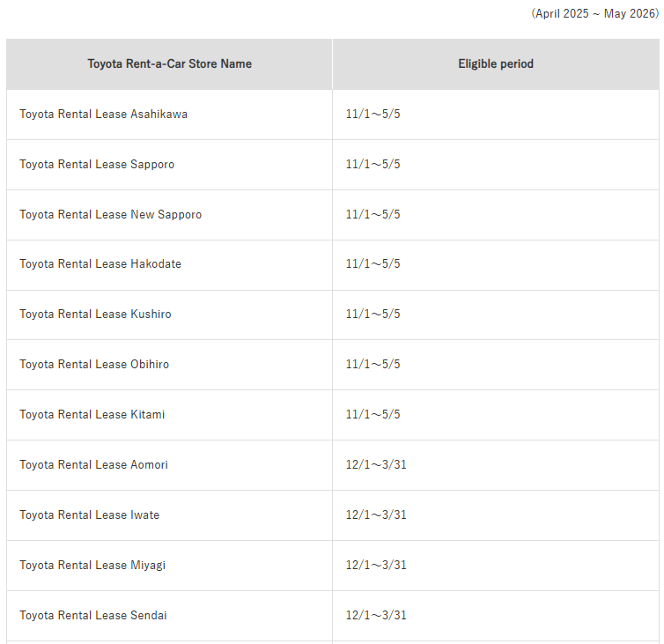Select Toyota Rental Lease Obihiro cell
Image resolution: width=664 pixels, height=644 pixels.
pos(94,365)
